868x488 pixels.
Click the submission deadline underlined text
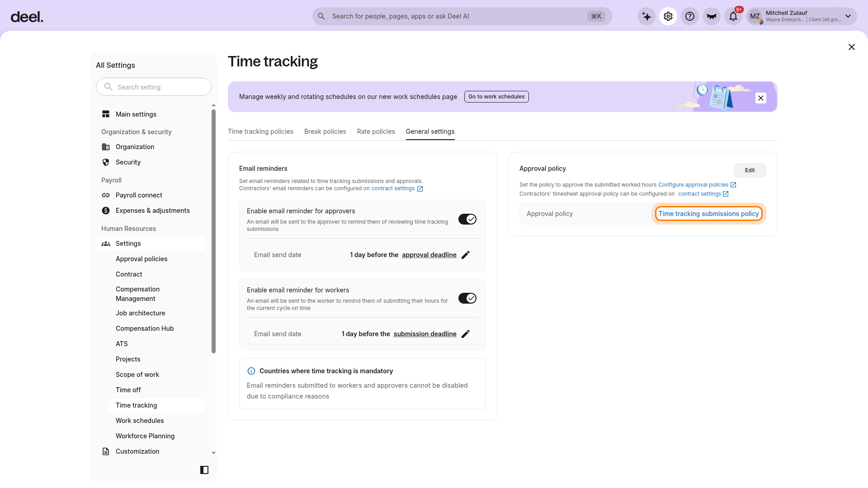[425, 334]
